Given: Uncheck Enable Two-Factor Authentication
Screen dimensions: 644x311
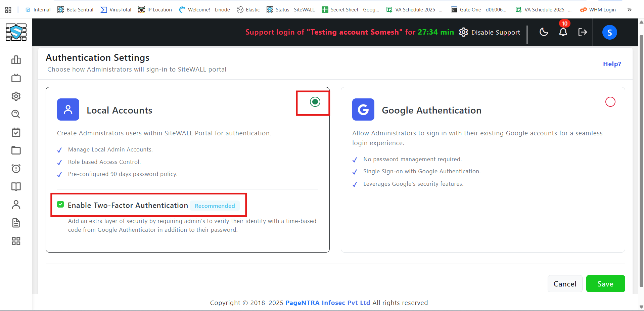Looking at the screenshot, I should [x=60, y=204].
